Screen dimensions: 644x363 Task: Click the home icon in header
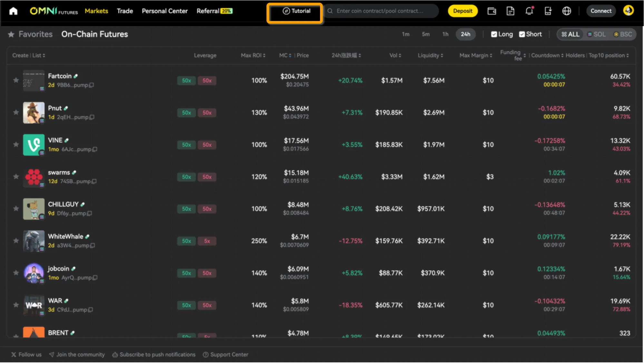(13, 11)
